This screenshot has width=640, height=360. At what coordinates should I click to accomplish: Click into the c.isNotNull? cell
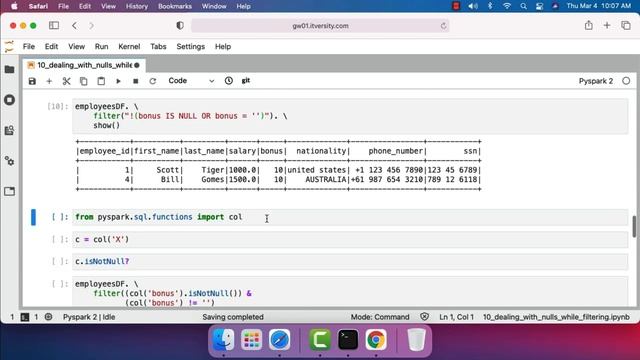click(350, 262)
